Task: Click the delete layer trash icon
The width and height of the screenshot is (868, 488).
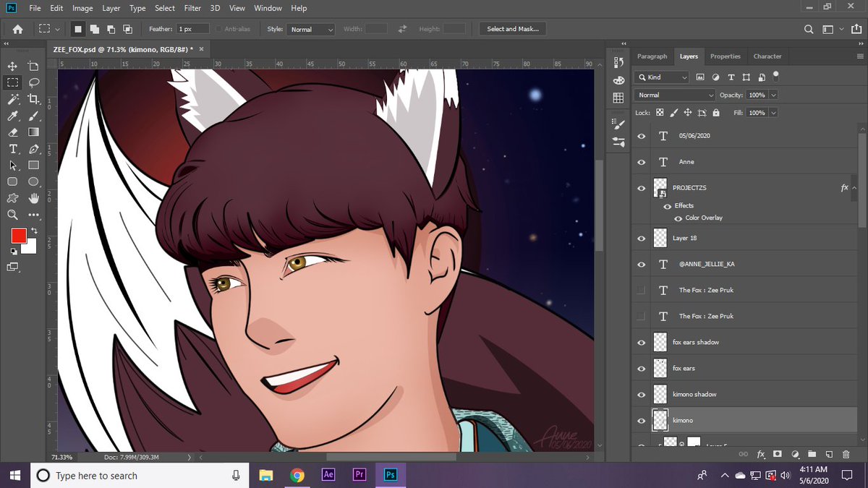Action: coord(846,454)
